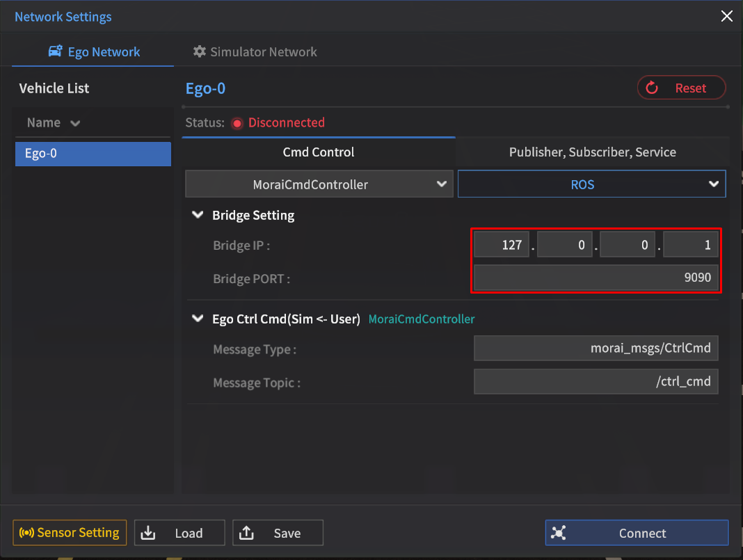Click the Bridge PORT field showing 9090
Image resolution: width=743 pixels, height=560 pixels.
tap(596, 278)
